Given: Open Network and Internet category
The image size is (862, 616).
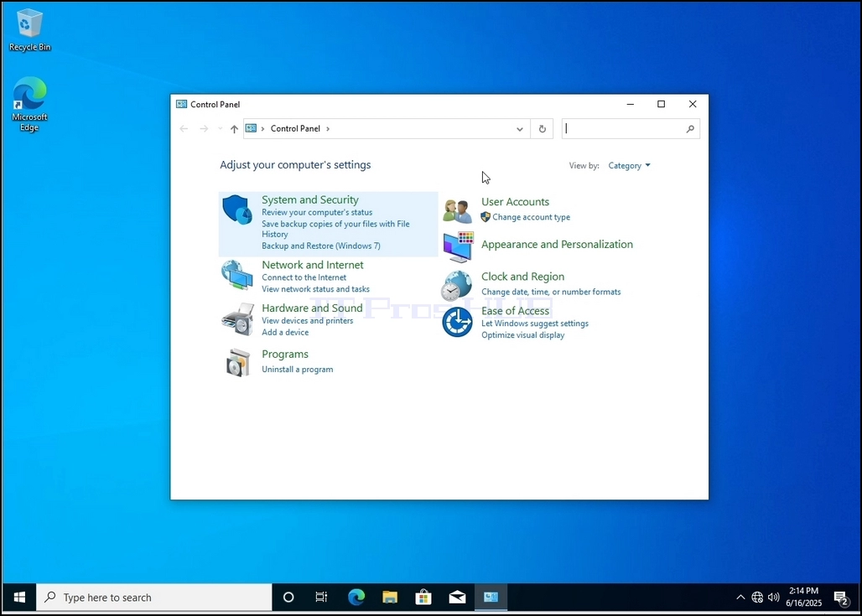Looking at the screenshot, I should (312, 265).
